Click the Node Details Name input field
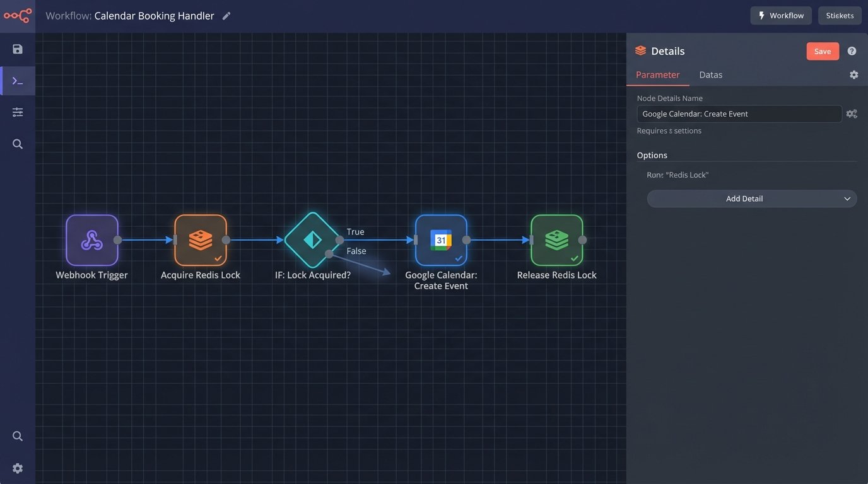 (739, 114)
